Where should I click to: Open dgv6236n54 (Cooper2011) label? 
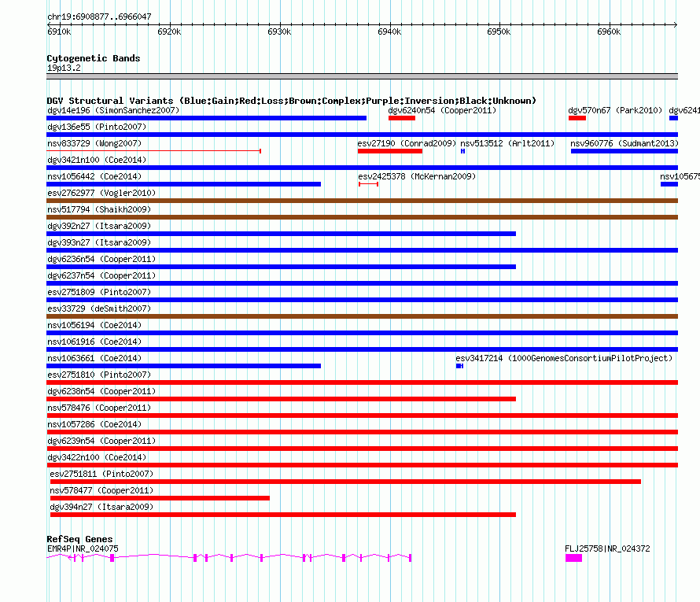(101, 259)
